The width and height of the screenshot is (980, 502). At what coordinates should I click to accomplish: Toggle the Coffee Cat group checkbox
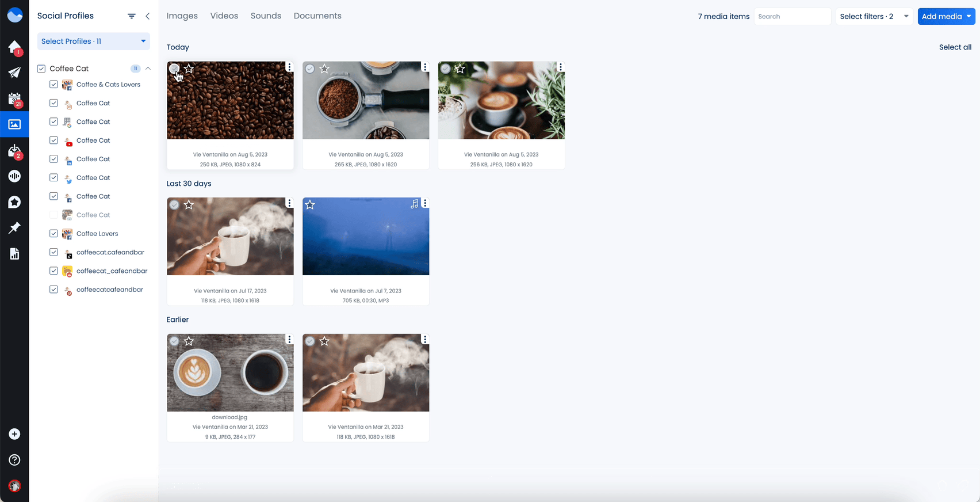pyautogui.click(x=41, y=69)
